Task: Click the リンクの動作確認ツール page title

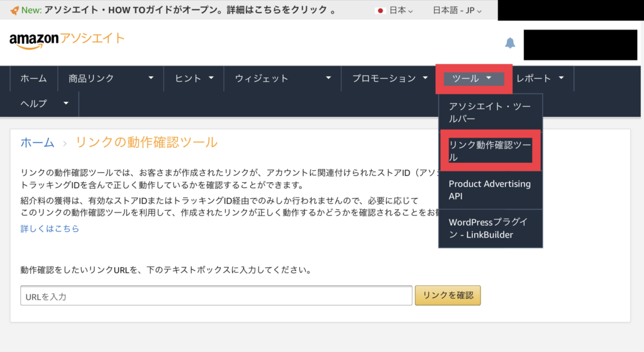Action: (146, 142)
